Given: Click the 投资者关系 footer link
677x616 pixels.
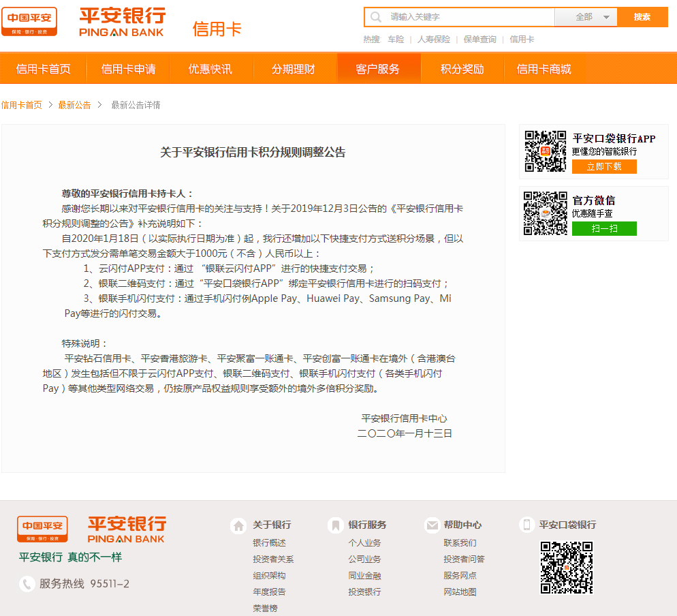Looking at the screenshot, I should point(273,559).
